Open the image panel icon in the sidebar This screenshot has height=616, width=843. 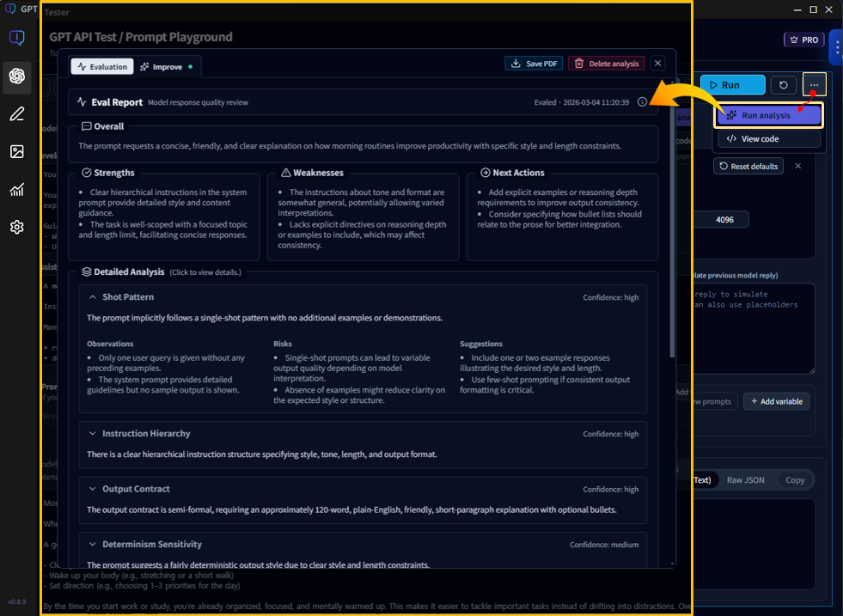[17, 151]
